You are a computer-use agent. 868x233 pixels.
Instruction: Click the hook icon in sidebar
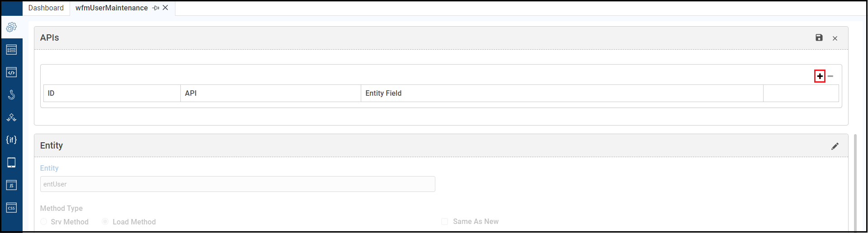11,95
